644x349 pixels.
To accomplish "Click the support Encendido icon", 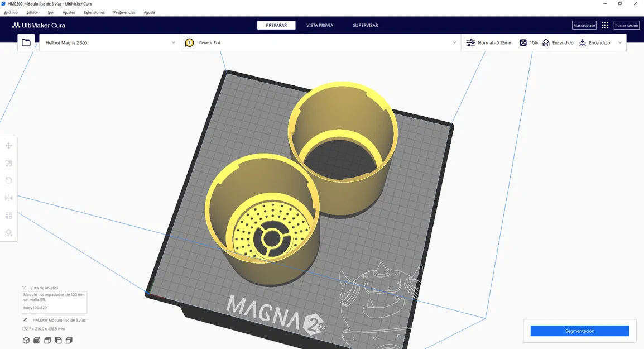I will (x=546, y=43).
